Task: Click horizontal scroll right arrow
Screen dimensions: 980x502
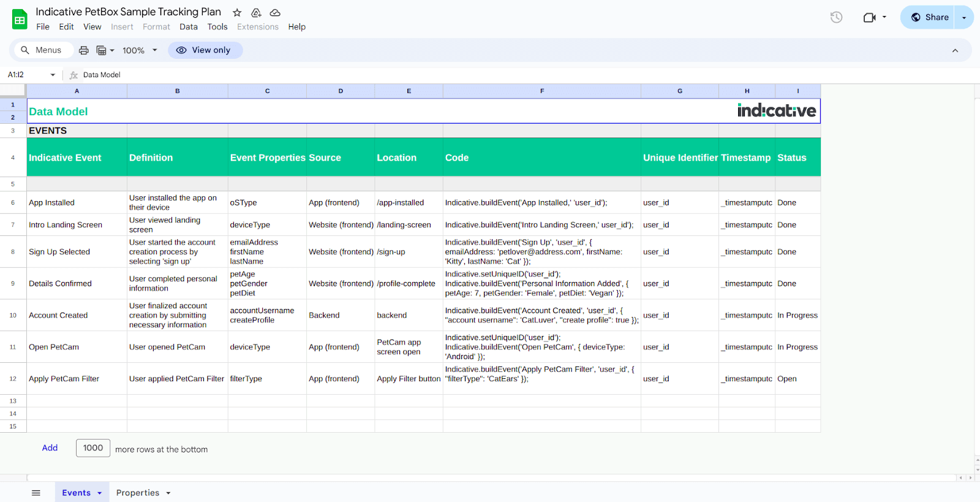Action: point(970,477)
